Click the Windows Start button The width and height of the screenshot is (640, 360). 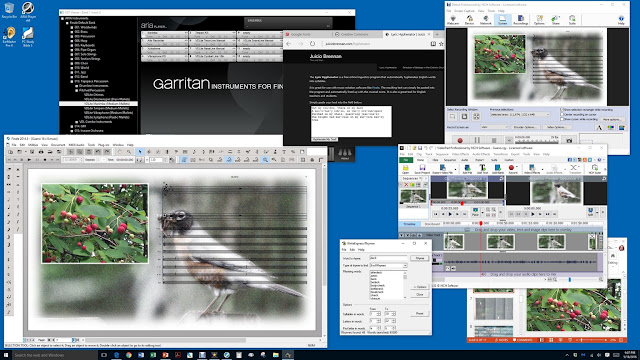click(6, 355)
